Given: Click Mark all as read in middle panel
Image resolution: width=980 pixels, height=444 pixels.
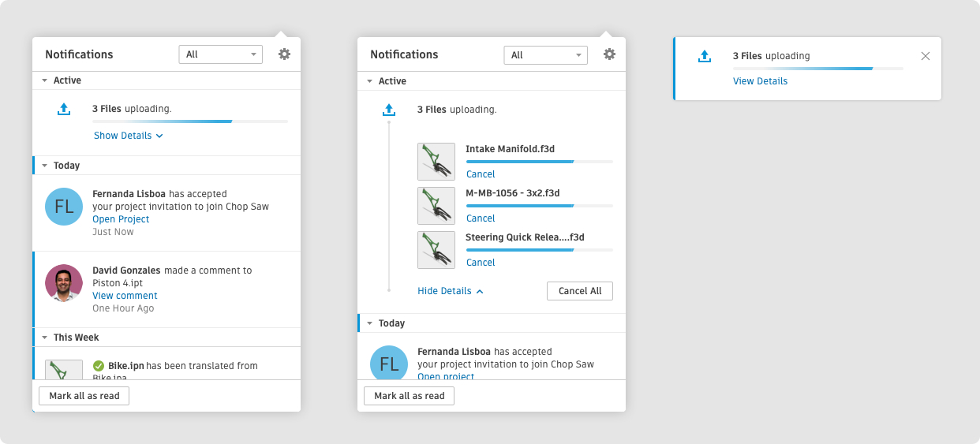Looking at the screenshot, I should (410, 396).
